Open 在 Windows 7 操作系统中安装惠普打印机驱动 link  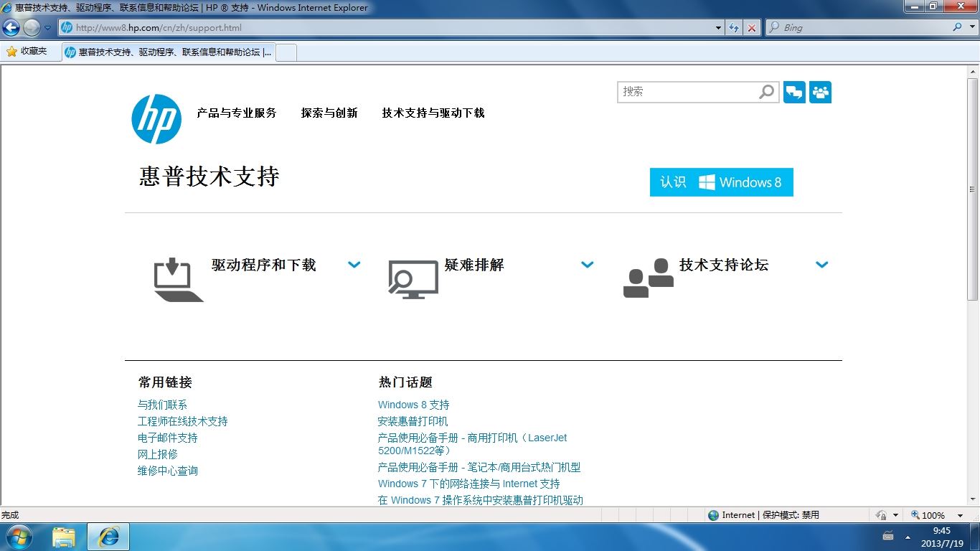pos(481,500)
